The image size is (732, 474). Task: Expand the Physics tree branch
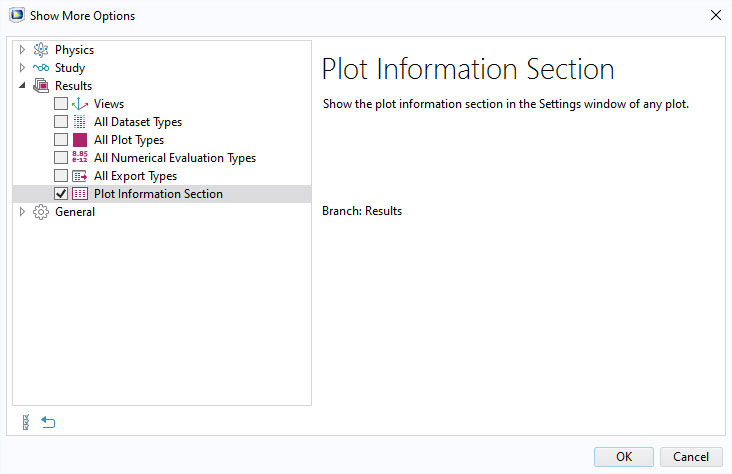pos(23,50)
